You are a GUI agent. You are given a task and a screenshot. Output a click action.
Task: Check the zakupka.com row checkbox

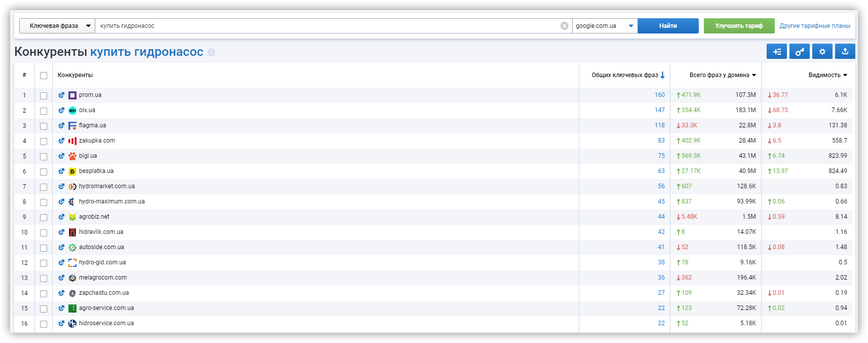pos(44,142)
